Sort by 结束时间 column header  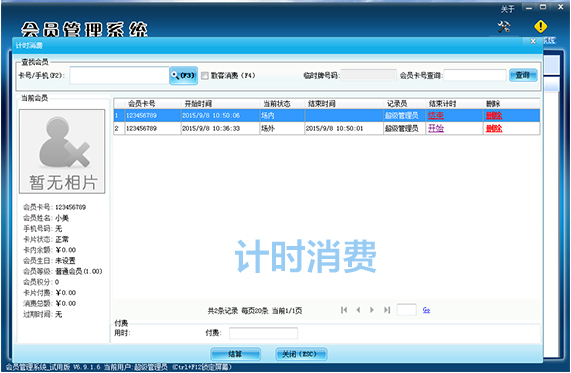pyautogui.click(x=321, y=104)
